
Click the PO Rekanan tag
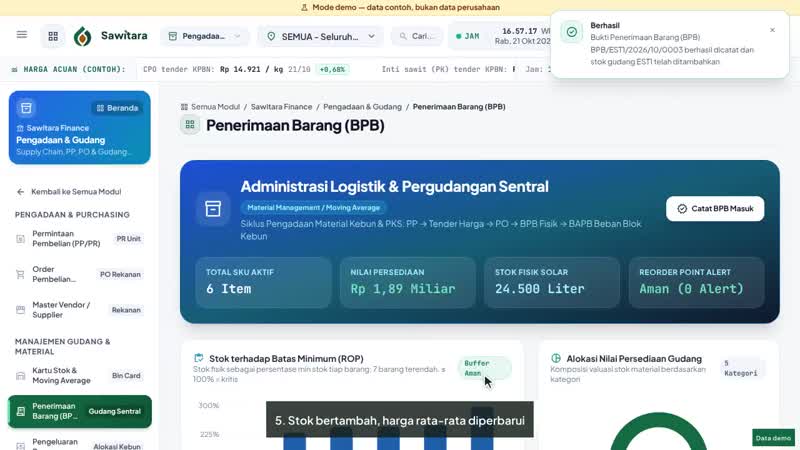[120, 274]
